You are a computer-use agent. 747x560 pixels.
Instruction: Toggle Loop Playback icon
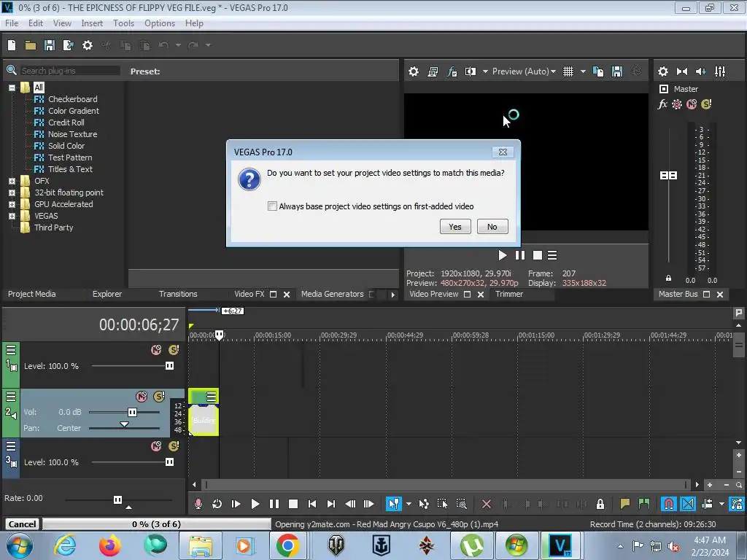217,504
